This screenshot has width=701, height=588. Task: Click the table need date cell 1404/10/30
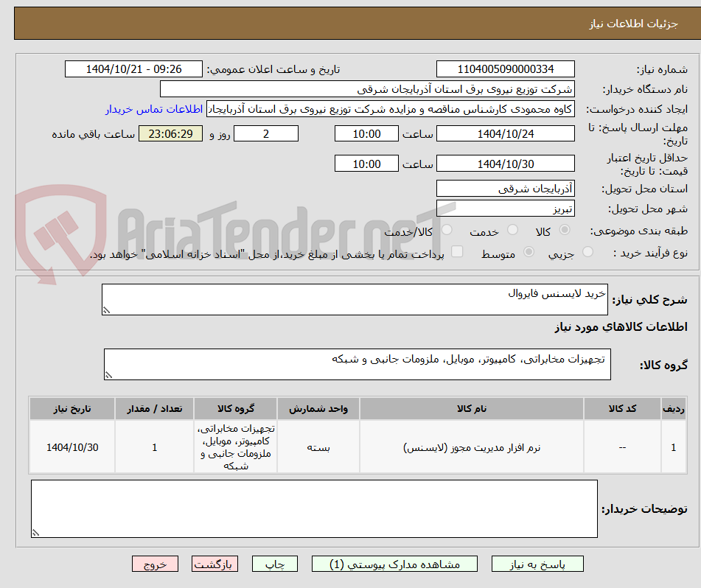click(x=72, y=447)
